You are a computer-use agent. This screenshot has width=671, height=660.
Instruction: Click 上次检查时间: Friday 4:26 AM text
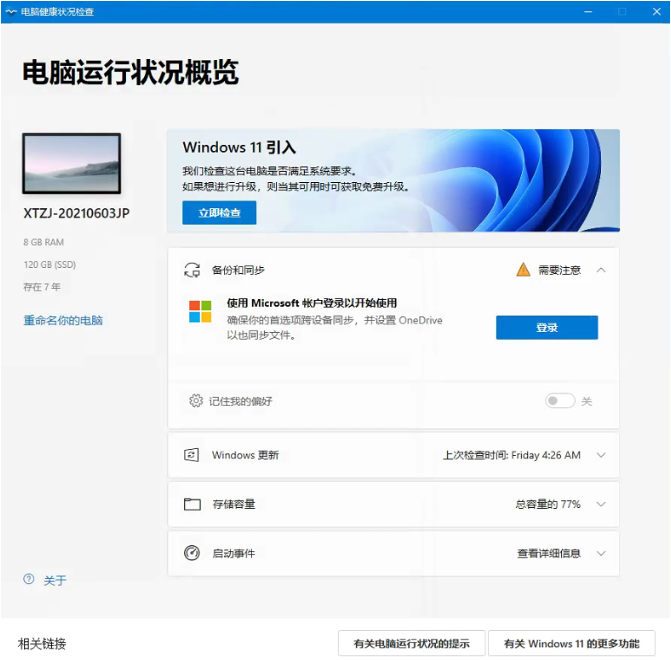pyautogui.click(x=511, y=455)
